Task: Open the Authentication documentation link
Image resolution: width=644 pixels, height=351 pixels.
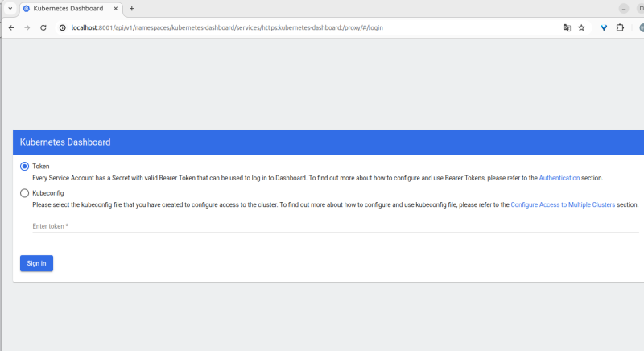Action: point(559,178)
